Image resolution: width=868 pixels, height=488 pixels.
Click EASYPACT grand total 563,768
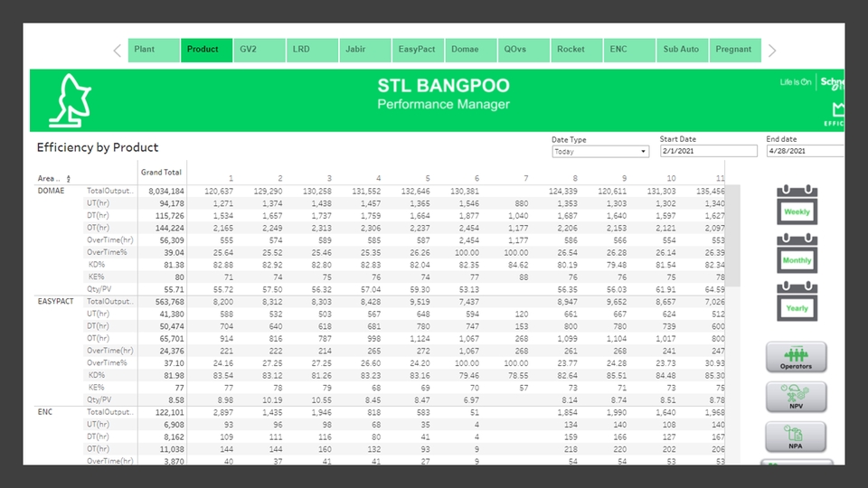point(169,302)
